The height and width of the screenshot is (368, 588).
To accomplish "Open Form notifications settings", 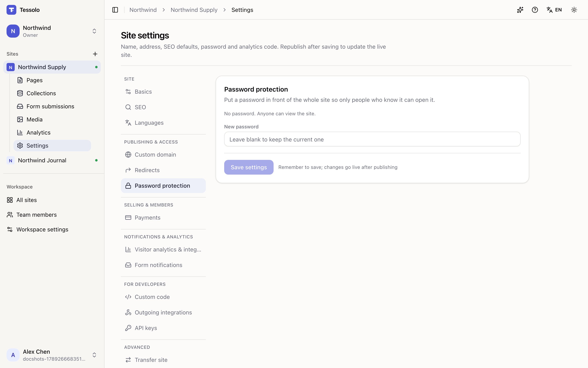I will click(x=163, y=265).
